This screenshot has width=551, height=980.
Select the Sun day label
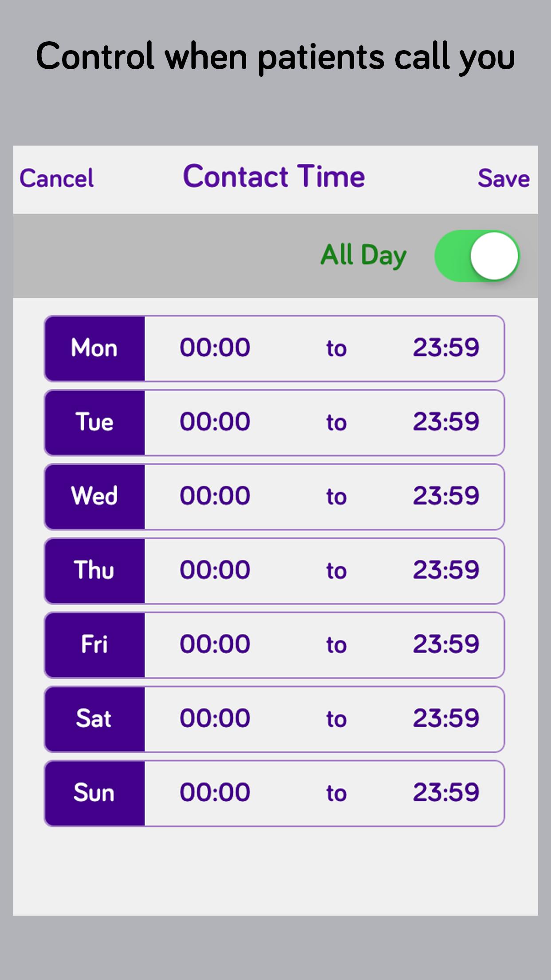pos(94,793)
